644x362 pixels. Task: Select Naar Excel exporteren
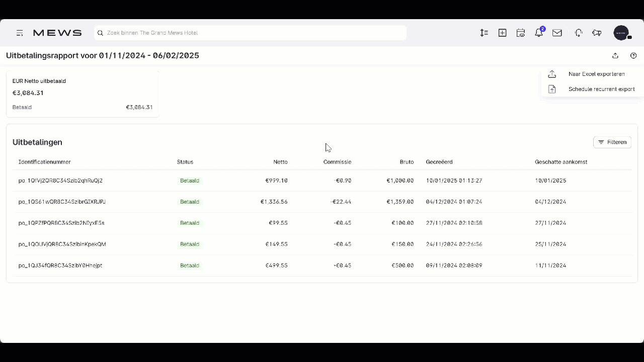596,74
